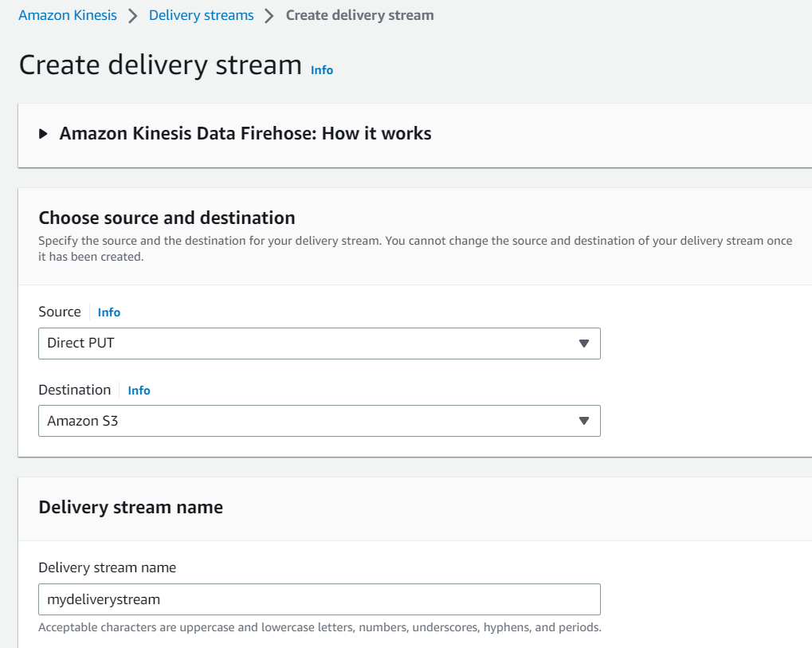Click the Choose source and destination heading
The image size is (812, 648).
click(x=167, y=218)
